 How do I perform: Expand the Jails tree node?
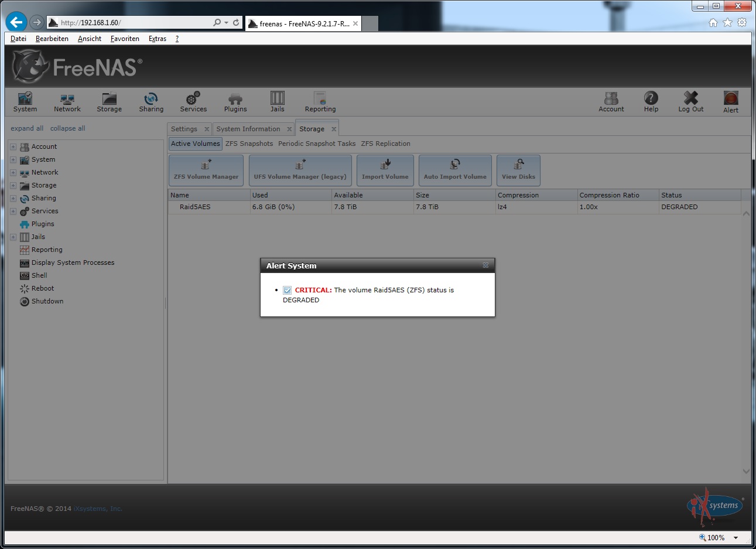tap(13, 237)
